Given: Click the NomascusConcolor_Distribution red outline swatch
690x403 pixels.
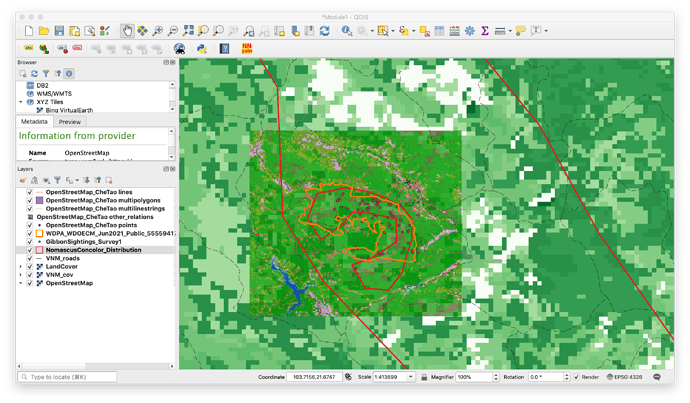Looking at the screenshot, I should coord(39,250).
